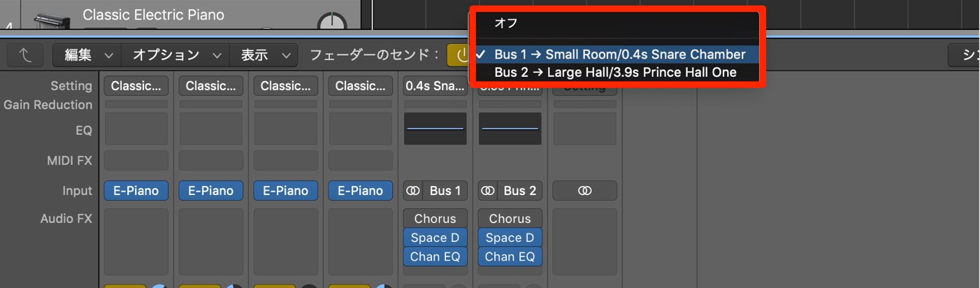Open the 編集 menu in the mixer
This screenshot has width=980, height=288.
87,55
